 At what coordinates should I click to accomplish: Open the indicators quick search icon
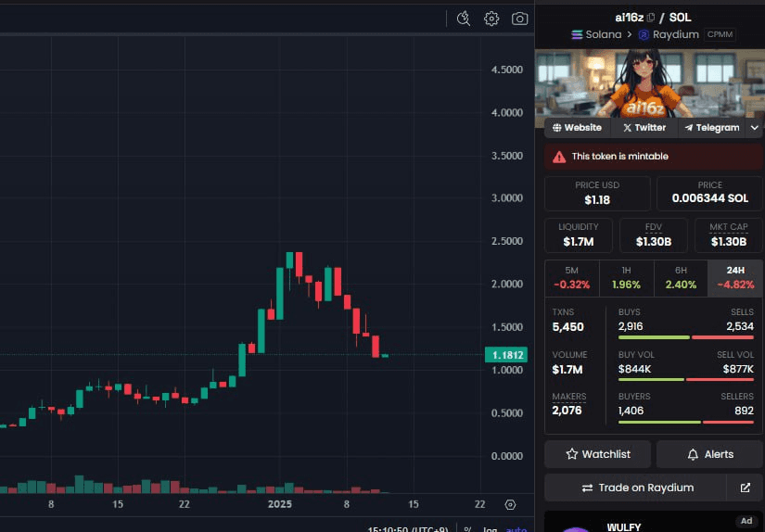click(464, 19)
